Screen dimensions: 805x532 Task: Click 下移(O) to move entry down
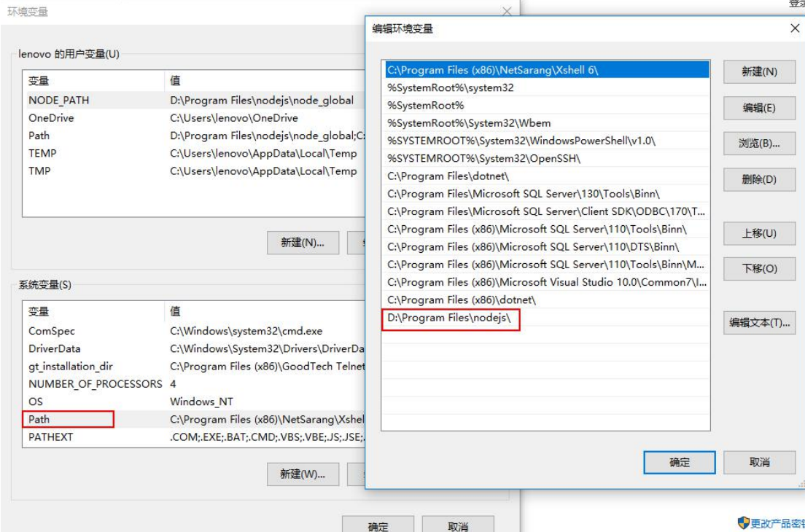click(759, 269)
